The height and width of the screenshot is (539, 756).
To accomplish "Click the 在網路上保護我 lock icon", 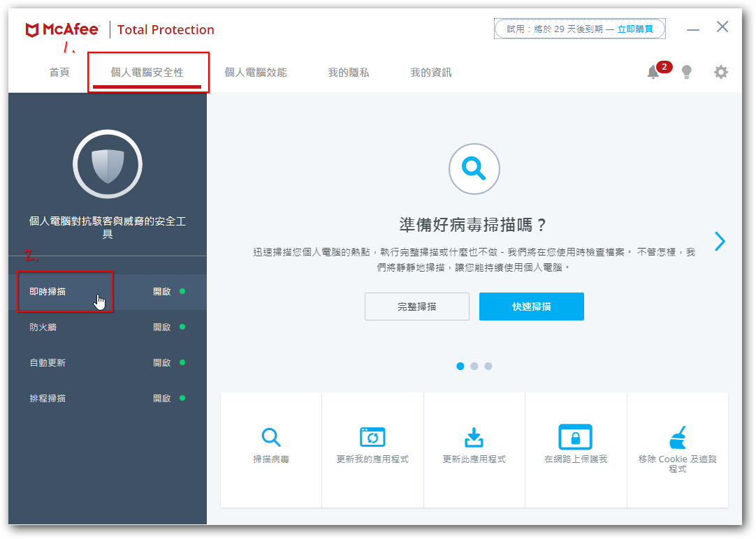I will pyautogui.click(x=575, y=437).
